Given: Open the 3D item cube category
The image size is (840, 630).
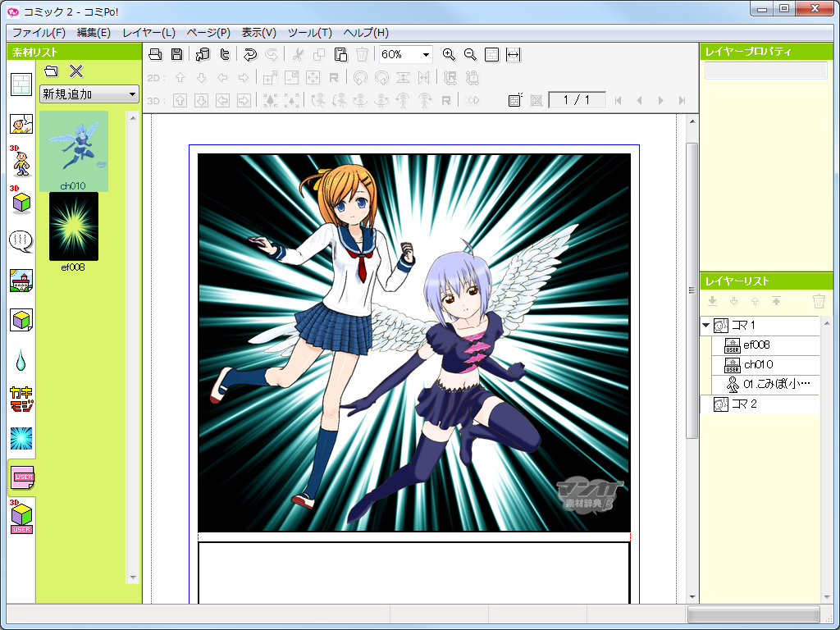Looking at the screenshot, I should 21,200.
